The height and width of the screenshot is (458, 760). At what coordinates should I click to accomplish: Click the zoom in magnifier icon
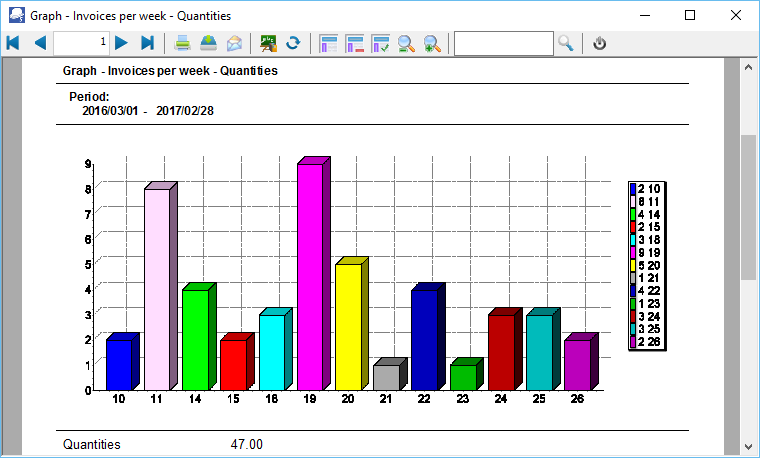(x=432, y=43)
